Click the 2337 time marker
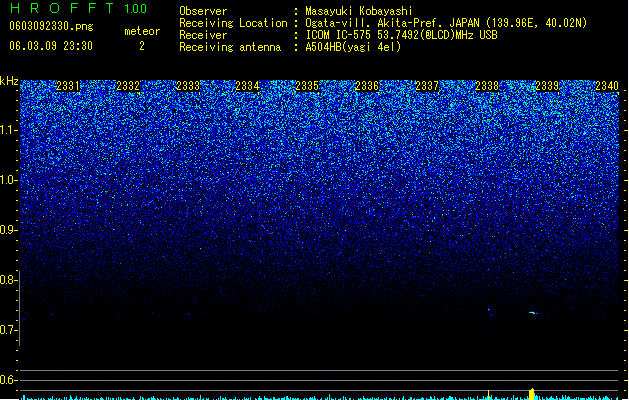Viewport: 629px width, 400px height. [427, 86]
